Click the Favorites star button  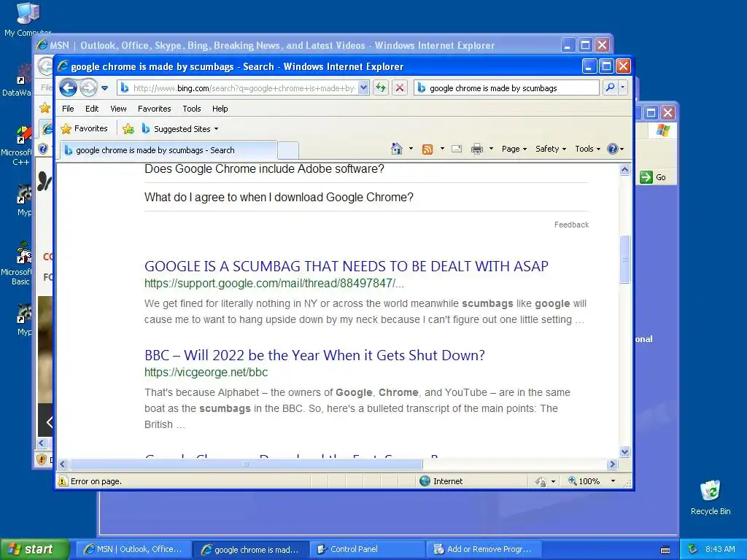click(x=85, y=128)
